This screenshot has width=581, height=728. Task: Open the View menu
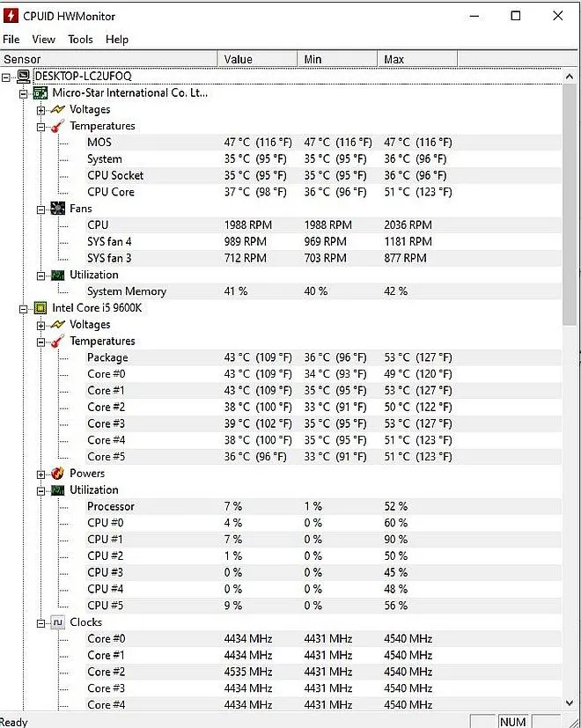pos(43,39)
